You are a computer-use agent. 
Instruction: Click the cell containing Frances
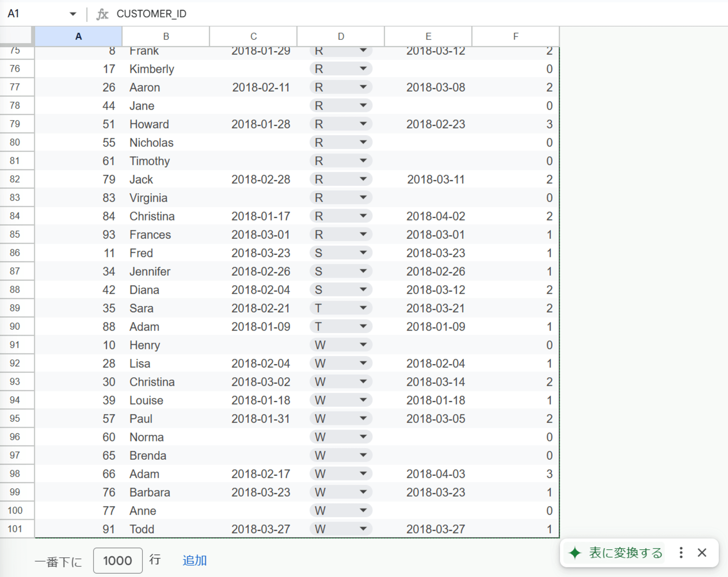[x=166, y=235]
